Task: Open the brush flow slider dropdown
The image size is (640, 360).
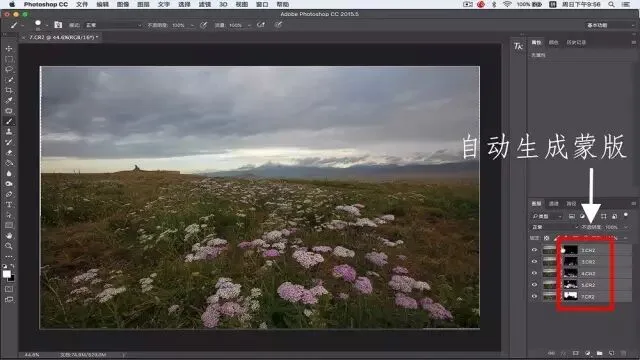Action: [x=249, y=25]
